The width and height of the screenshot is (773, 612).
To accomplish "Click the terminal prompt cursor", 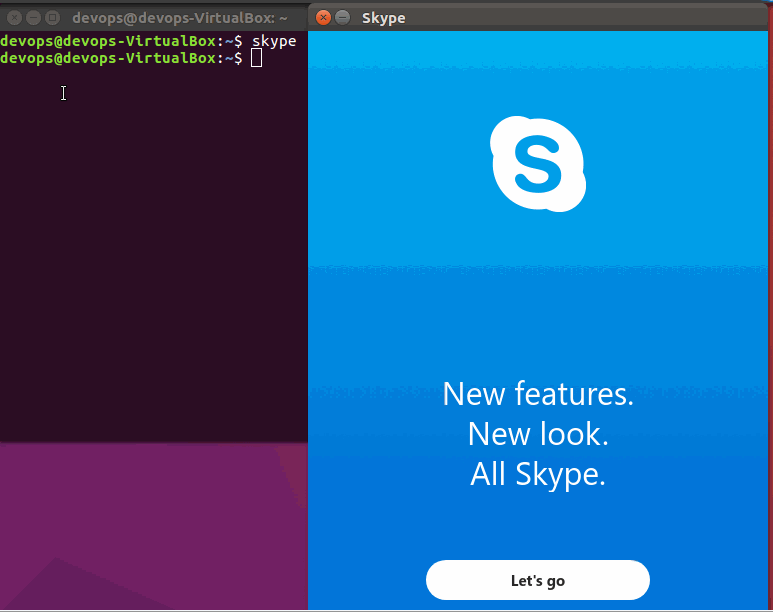I will click(x=256, y=58).
